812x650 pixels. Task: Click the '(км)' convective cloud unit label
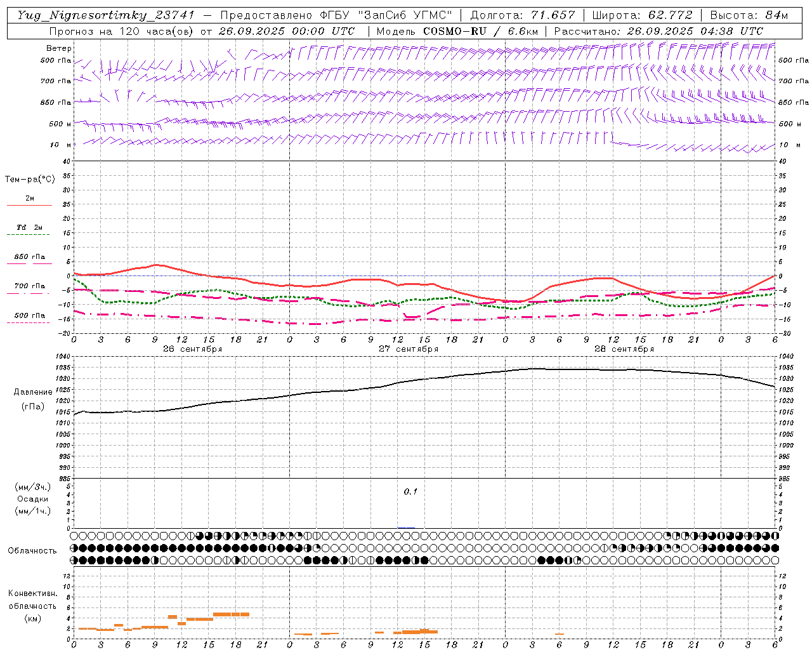point(32,618)
